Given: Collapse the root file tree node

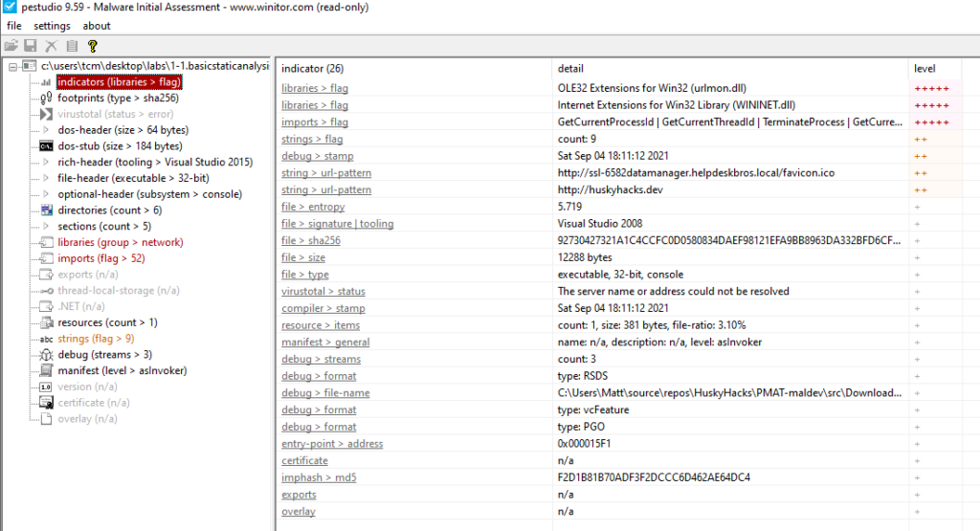Looking at the screenshot, I should point(12,66).
